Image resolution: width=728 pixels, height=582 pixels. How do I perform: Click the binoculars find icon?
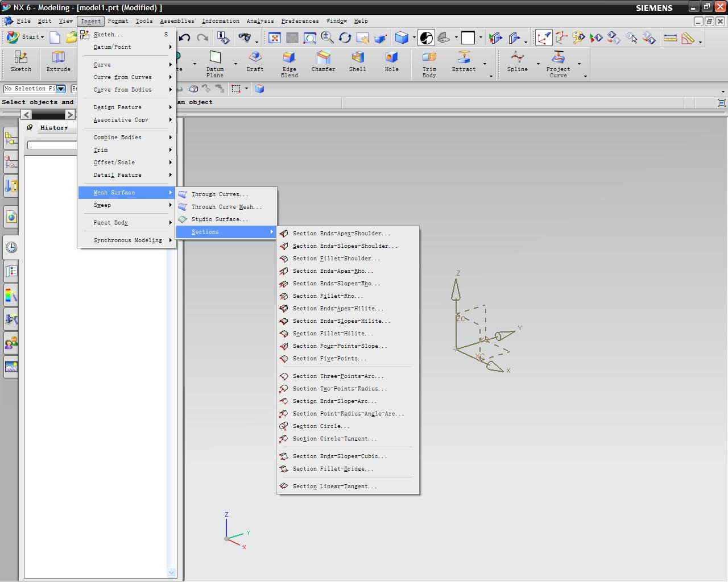(245, 38)
